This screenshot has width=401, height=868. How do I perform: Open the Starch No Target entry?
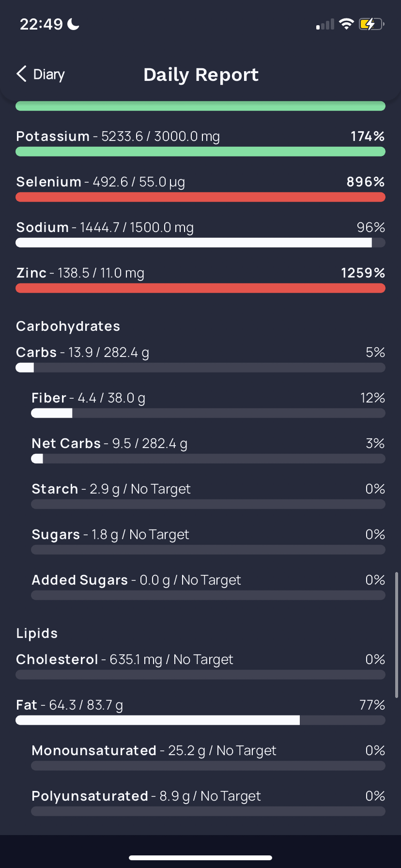point(208,495)
